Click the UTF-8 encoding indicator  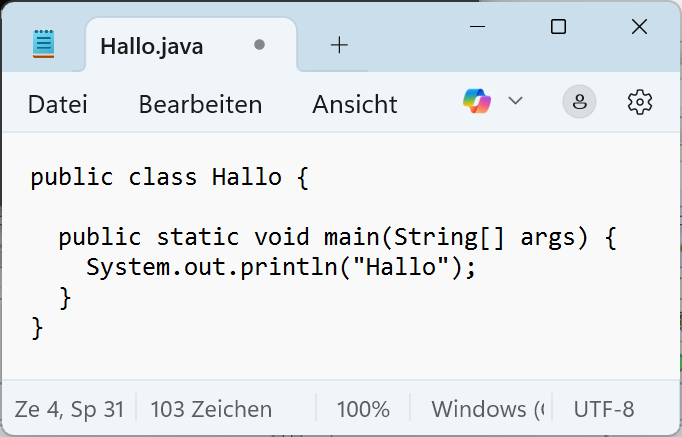tap(604, 409)
